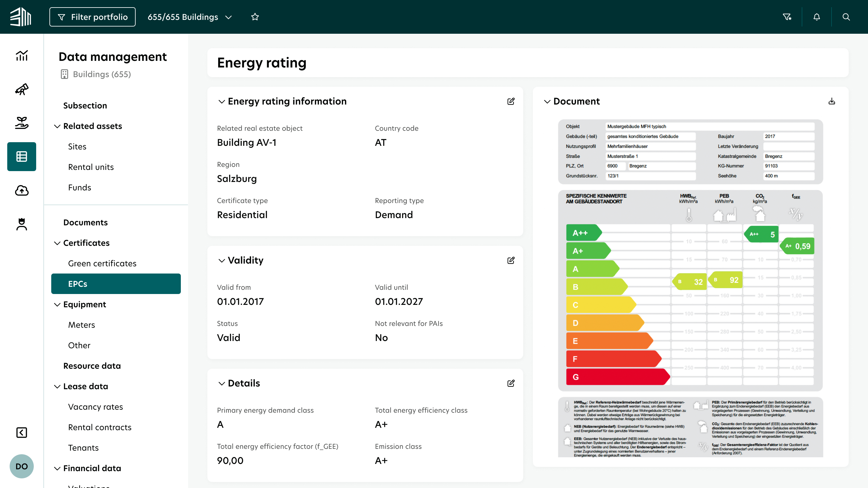Click the energy certificate document preview

[690, 288]
